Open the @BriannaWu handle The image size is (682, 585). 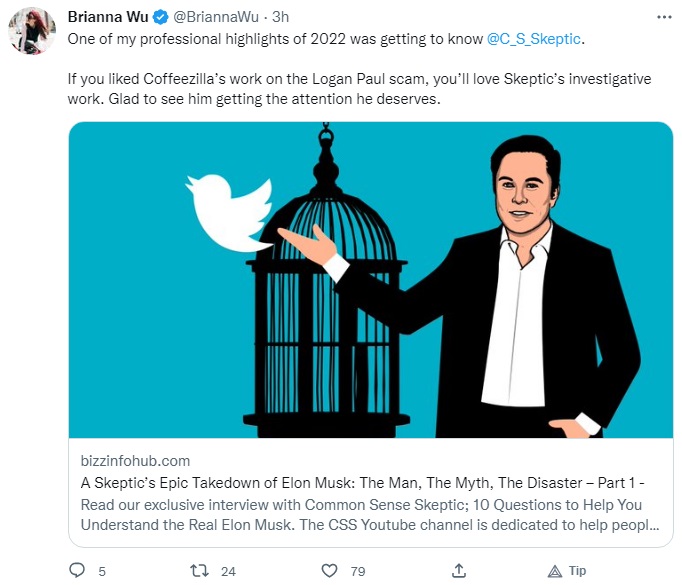(216, 17)
